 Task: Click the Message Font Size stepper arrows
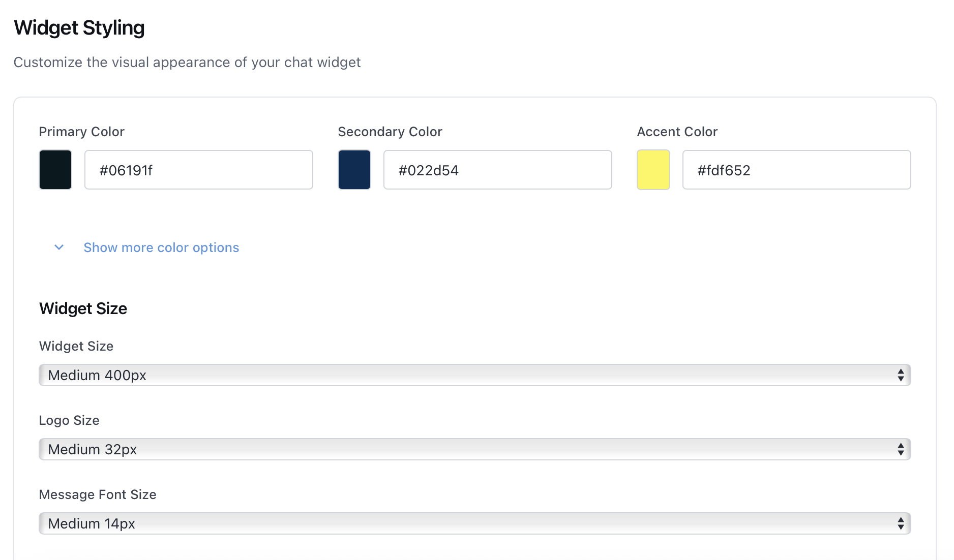pyautogui.click(x=900, y=523)
